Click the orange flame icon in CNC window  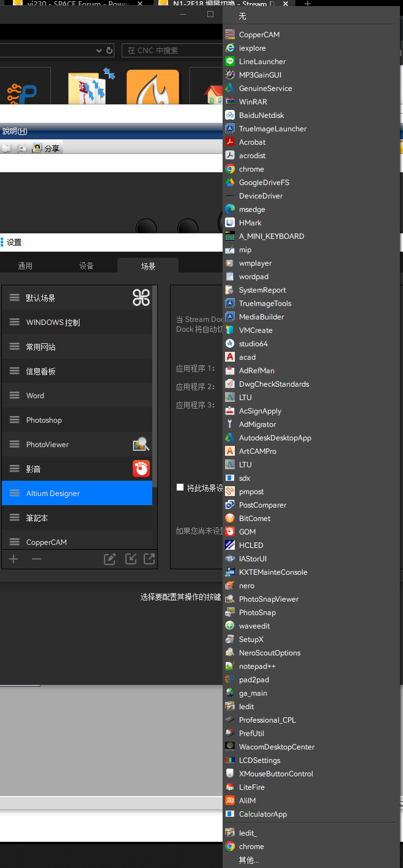(x=153, y=88)
